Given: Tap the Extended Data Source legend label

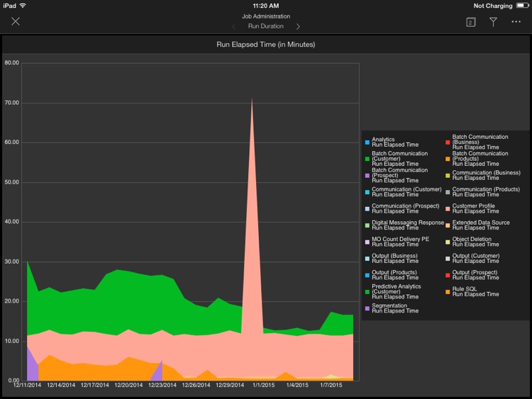Looking at the screenshot, I should pyautogui.click(x=481, y=225).
